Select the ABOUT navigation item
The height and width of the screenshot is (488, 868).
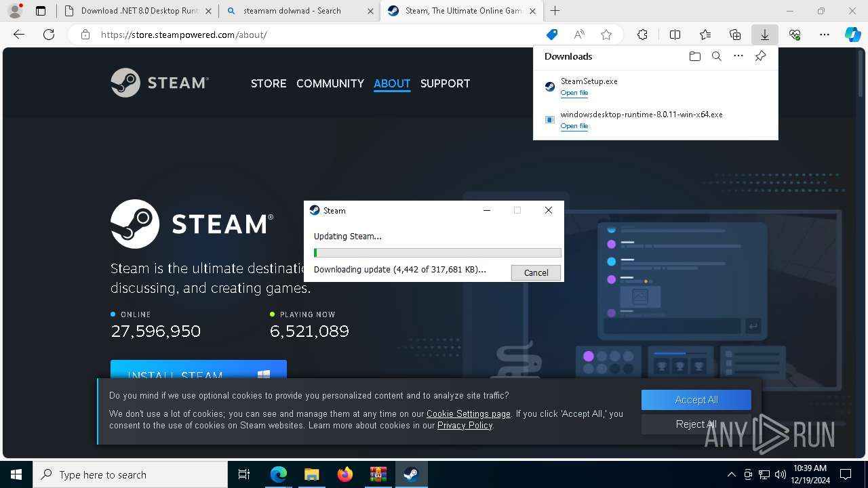(x=392, y=83)
